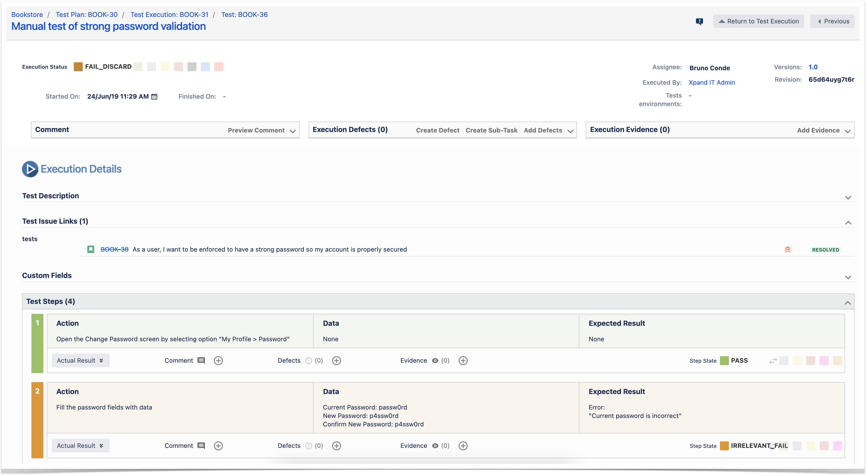Click Add Defects
Viewport: 868px width, 476px height.
pos(542,130)
